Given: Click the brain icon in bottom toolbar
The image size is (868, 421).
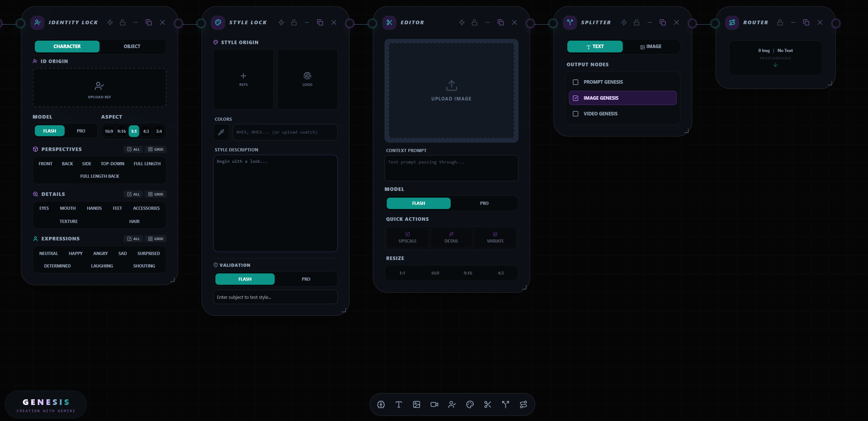Looking at the screenshot, I should 381,404.
